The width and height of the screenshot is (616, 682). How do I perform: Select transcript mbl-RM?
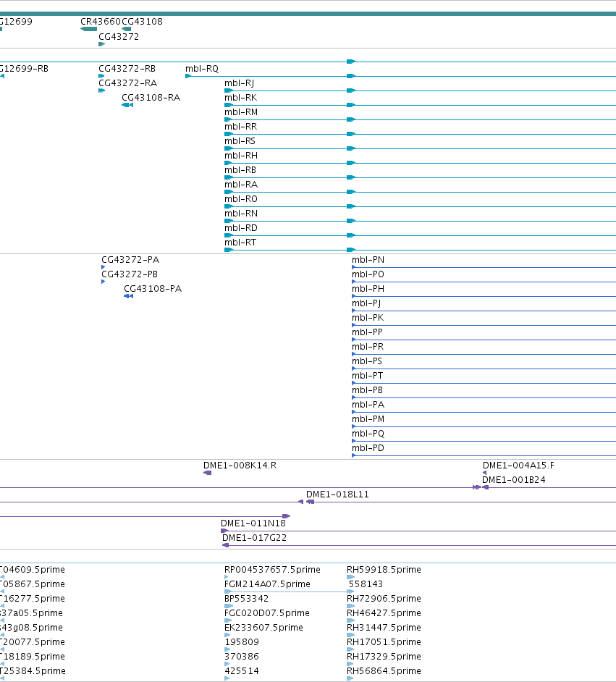(x=241, y=111)
